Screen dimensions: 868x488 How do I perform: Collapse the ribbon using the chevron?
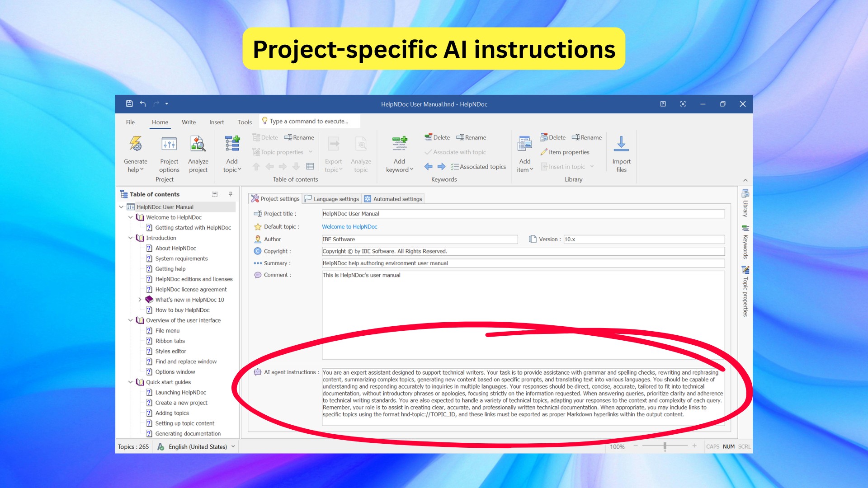click(x=745, y=179)
